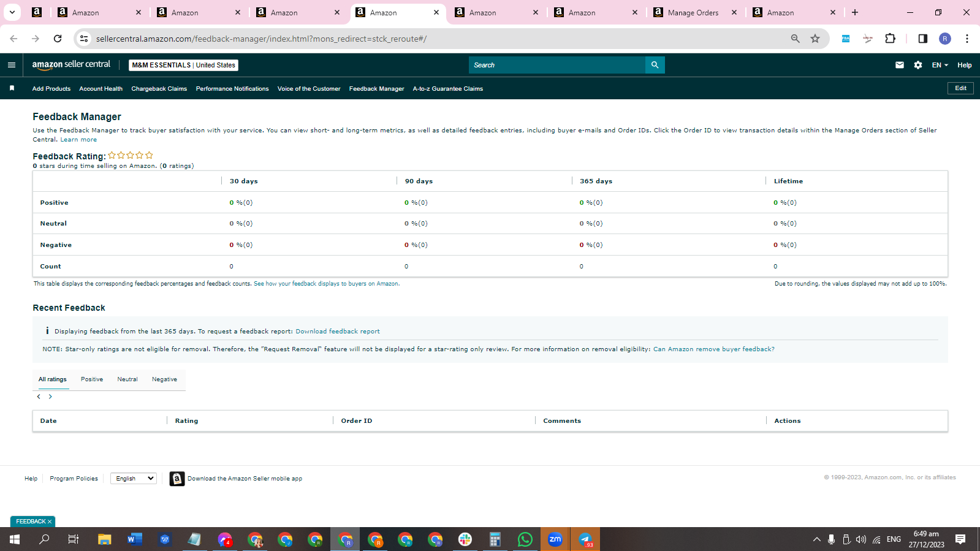Go to the next feedback page arrow

50,397
